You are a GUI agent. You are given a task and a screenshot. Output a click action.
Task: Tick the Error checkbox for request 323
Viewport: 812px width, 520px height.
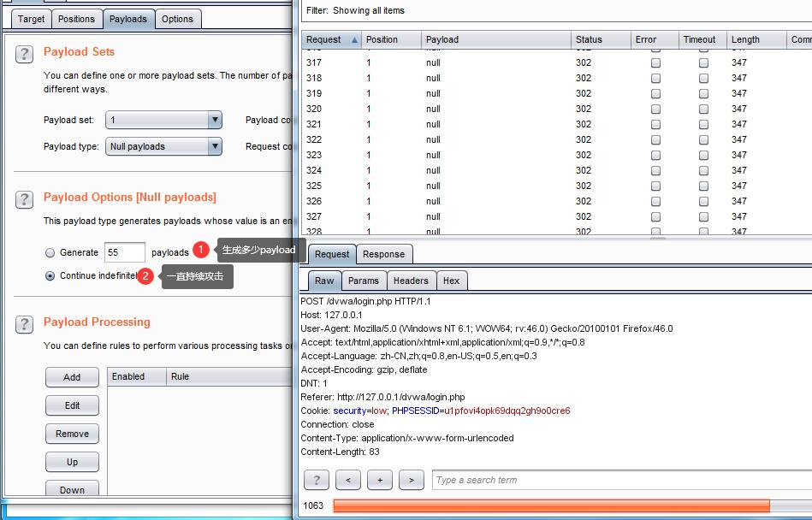pos(655,155)
